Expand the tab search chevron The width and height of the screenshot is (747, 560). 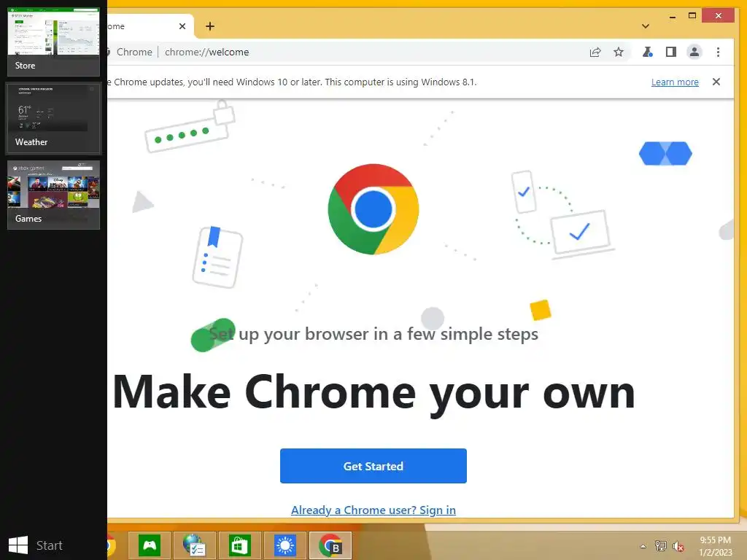point(646,26)
